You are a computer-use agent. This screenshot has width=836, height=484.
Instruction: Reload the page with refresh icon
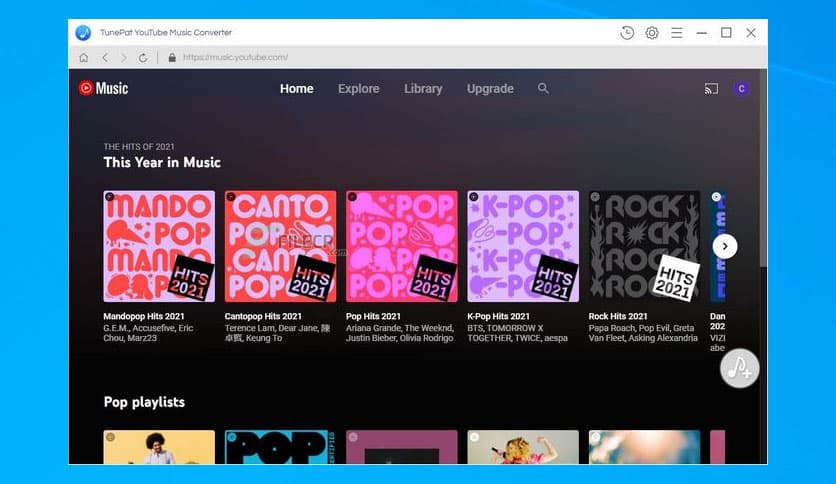click(143, 58)
